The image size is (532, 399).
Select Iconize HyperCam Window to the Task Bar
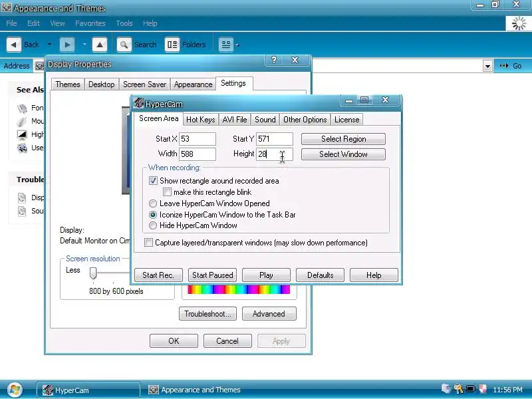[153, 215]
